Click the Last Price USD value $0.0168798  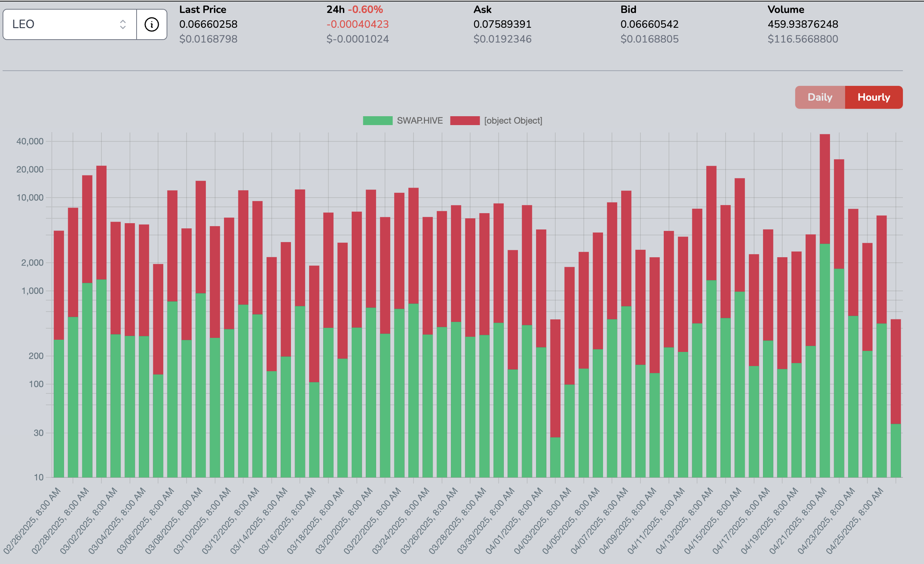(208, 39)
